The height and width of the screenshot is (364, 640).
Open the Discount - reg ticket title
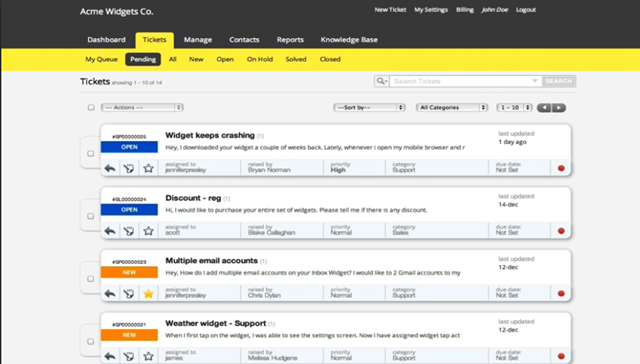193,198
